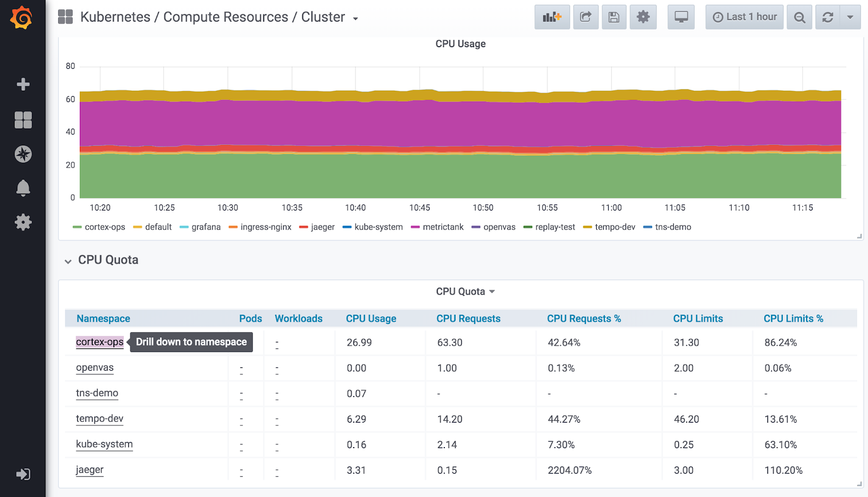Open Explore compass icon in sidebar
The width and height of the screenshot is (868, 497).
[x=23, y=154]
